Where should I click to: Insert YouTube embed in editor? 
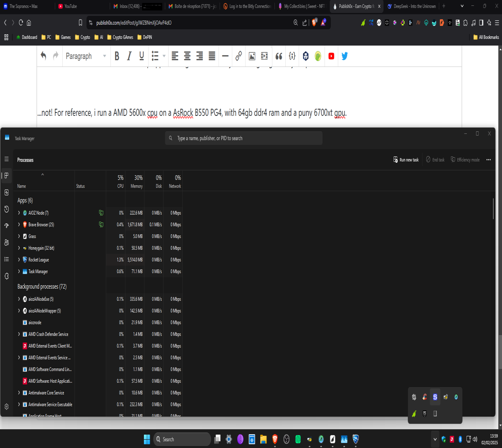coord(331,56)
